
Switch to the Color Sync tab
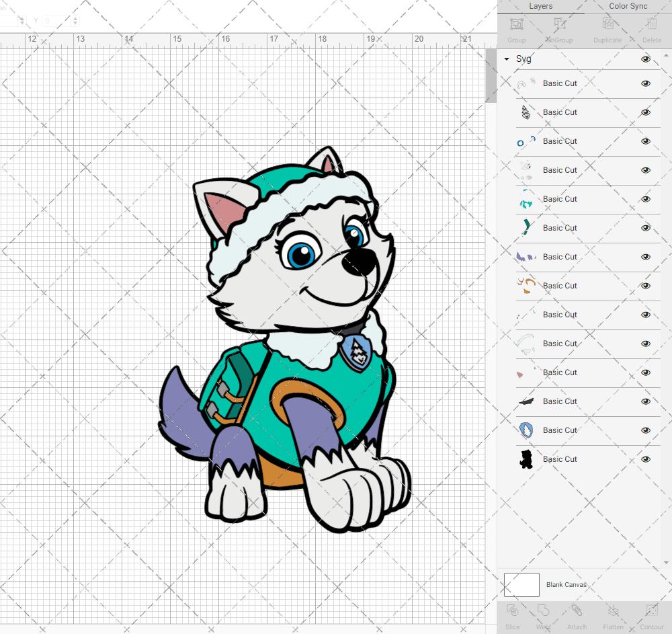(x=628, y=6)
